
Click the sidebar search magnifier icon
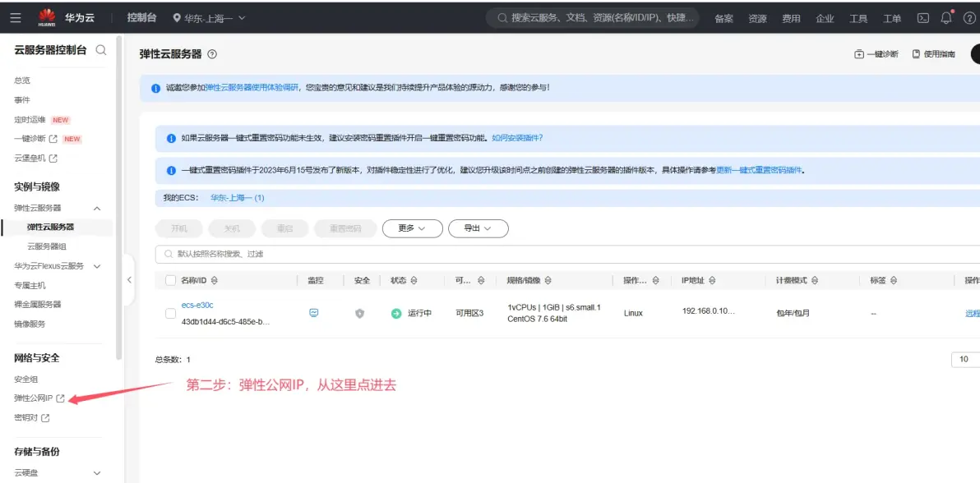click(100, 50)
